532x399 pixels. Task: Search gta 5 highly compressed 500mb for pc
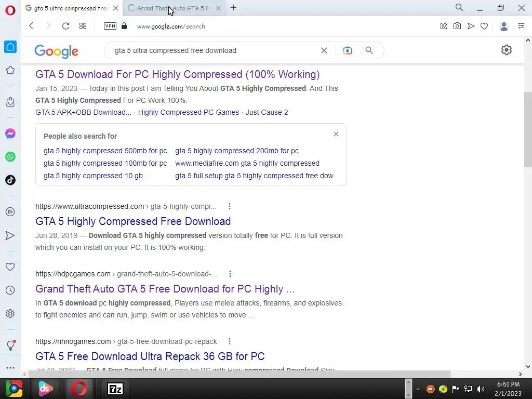coord(105,151)
